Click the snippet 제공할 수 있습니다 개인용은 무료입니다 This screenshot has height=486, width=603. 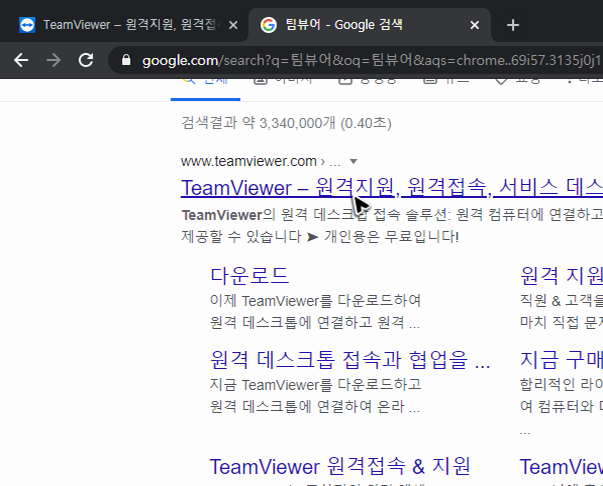pos(320,236)
